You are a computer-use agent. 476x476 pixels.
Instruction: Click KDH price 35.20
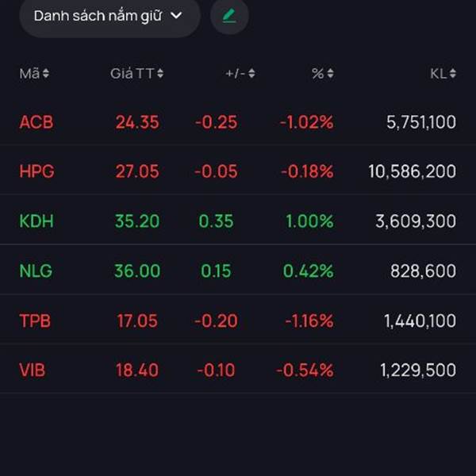[137, 221]
